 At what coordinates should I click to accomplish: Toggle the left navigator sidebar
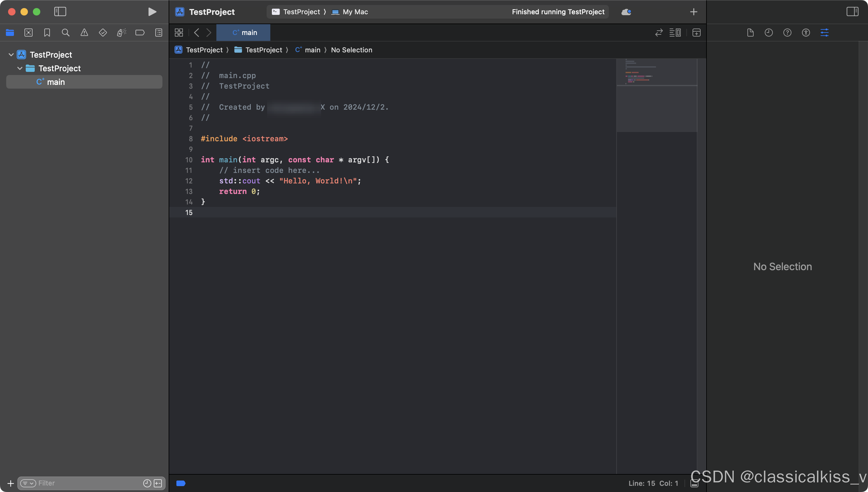click(60, 12)
